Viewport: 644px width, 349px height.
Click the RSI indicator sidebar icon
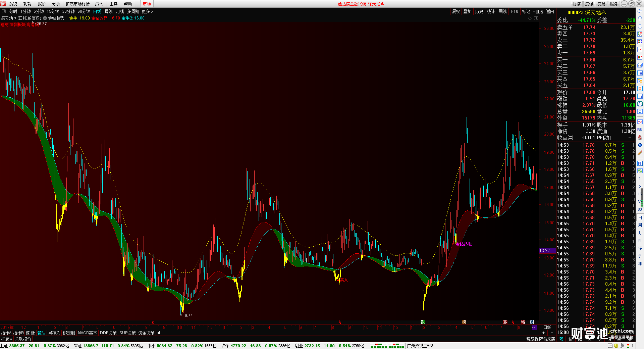coord(640,130)
